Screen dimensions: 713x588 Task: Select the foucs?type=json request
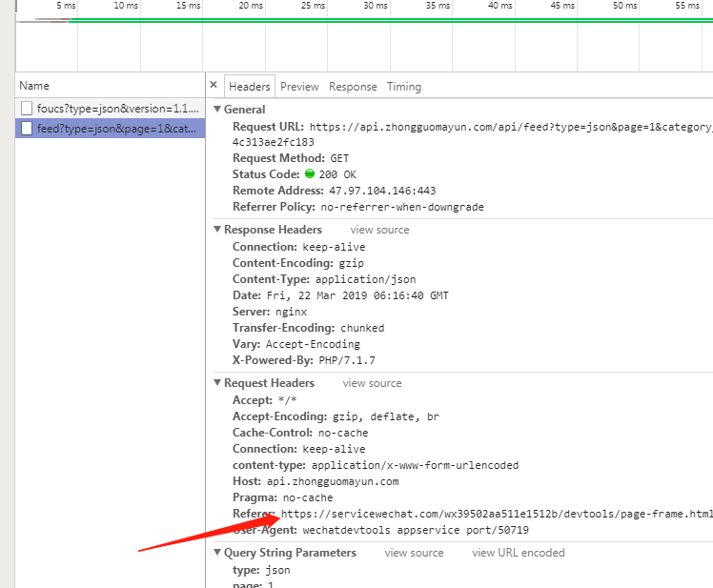click(118, 108)
